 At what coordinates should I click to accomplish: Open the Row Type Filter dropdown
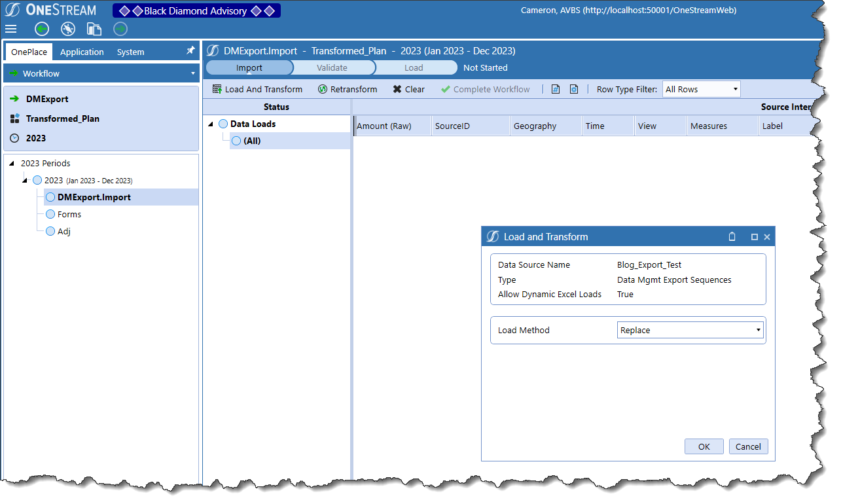coord(701,89)
